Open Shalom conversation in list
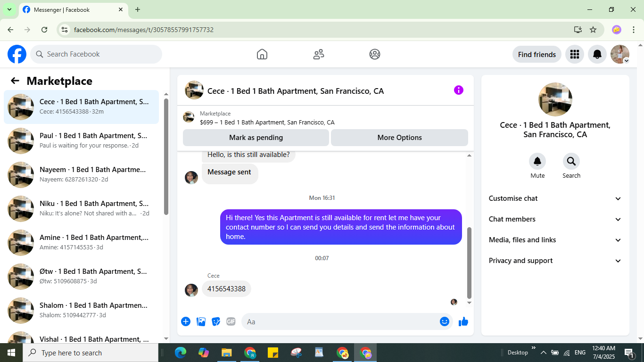This screenshot has width=644, height=362. tap(82, 311)
